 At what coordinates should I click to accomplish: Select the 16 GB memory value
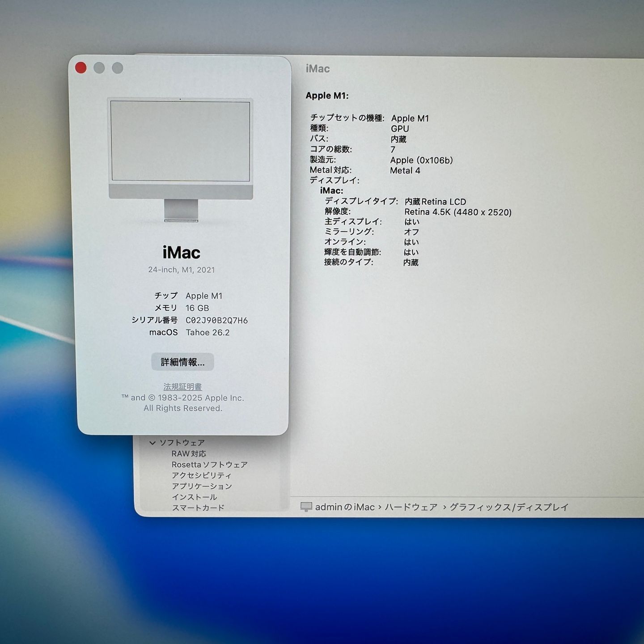pos(197,308)
